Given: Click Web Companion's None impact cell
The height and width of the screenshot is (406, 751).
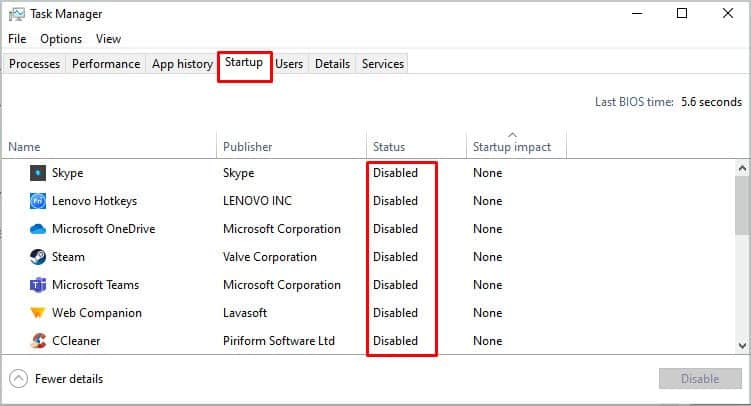Looking at the screenshot, I should [x=488, y=313].
